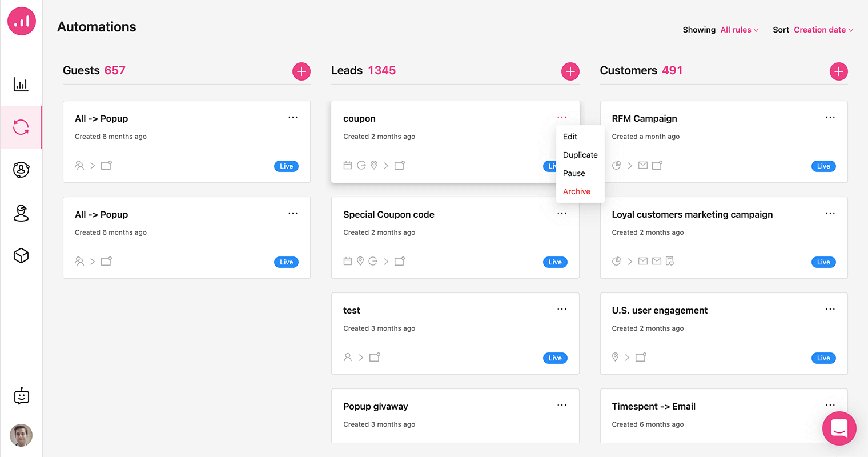The height and width of the screenshot is (457, 868).
Task: Open the Timespent -> Email title
Action: point(654,406)
